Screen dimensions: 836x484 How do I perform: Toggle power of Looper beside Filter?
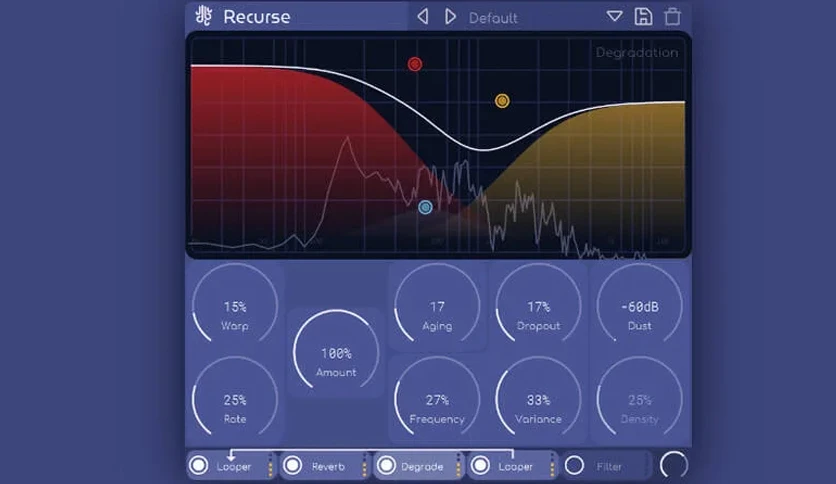pos(480,465)
